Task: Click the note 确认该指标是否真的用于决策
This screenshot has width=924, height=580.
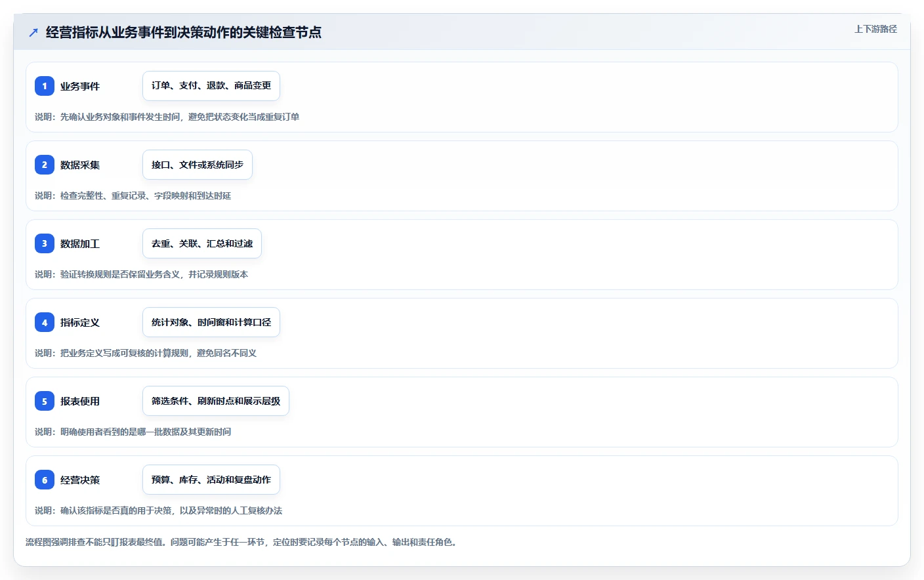Action: pos(116,510)
